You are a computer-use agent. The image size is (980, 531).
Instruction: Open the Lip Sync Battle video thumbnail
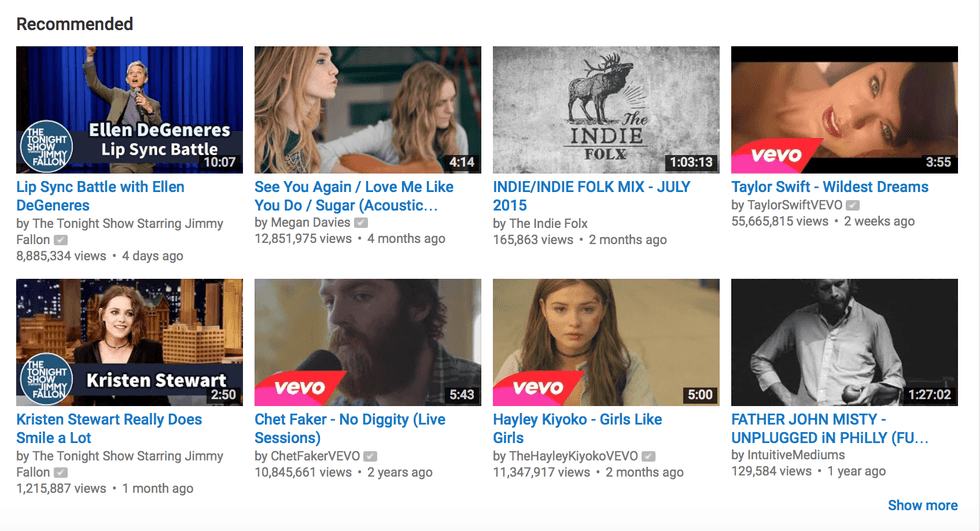(x=129, y=110)
